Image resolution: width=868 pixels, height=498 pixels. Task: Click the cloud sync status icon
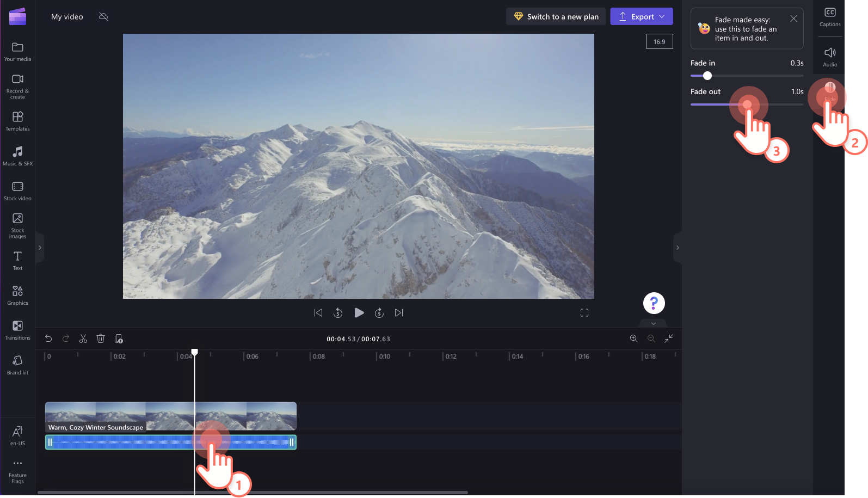coord(103,16)
